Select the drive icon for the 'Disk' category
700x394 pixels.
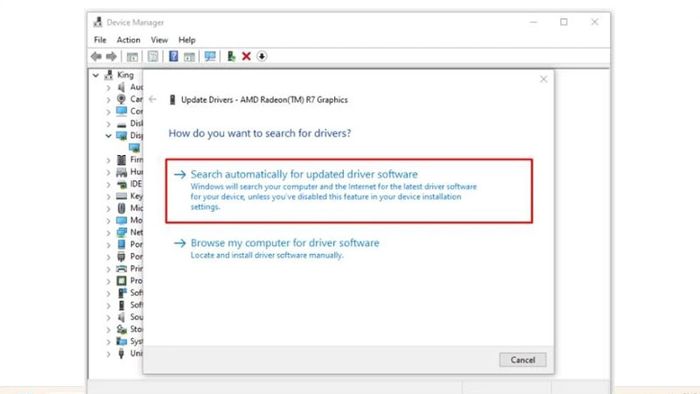[x=121, y=124]
